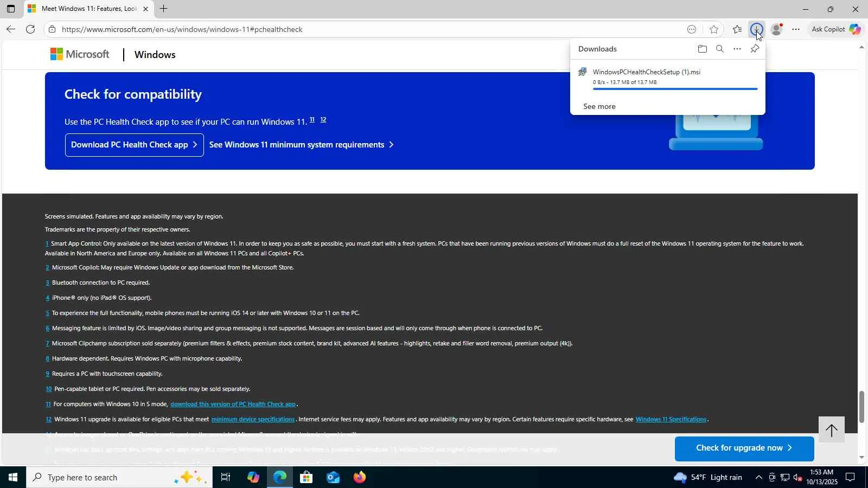Viewport: 868px width, 488px height.
Task: Open Ask Copilot sidebar
Action: point(836,29)
